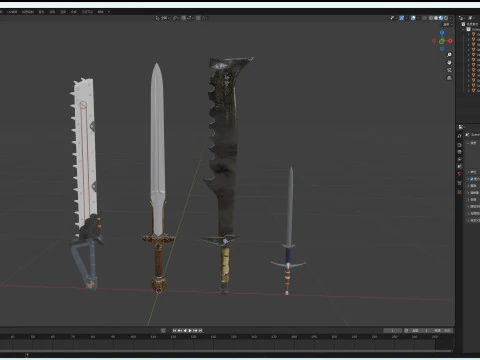The width and height of the screenshot is (480, 360).
Task: Open the pivot point selector
Action: coord(176,18)
